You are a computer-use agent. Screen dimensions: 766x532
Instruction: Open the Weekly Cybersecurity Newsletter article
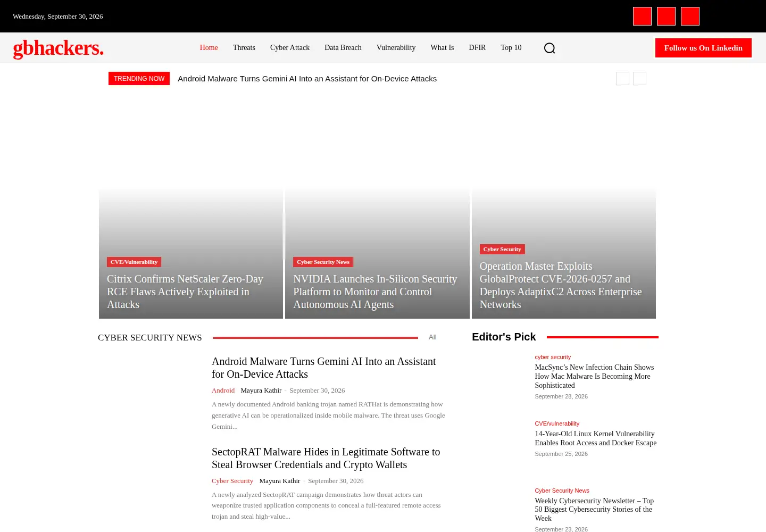(594, 510)
